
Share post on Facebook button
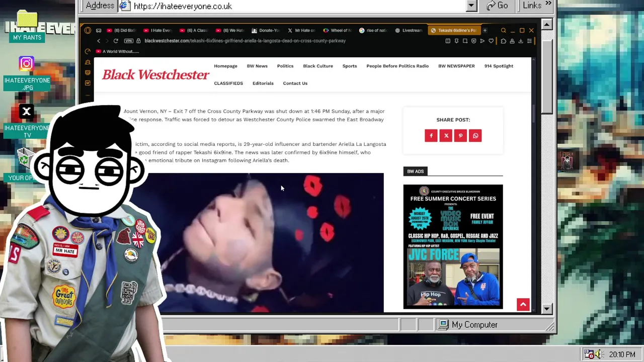click(431, 136)
